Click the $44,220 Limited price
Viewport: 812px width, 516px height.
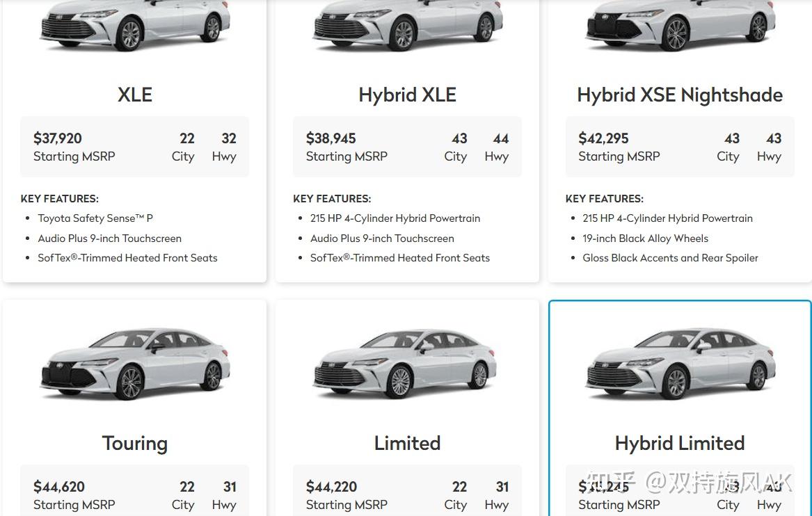point(332,487)
